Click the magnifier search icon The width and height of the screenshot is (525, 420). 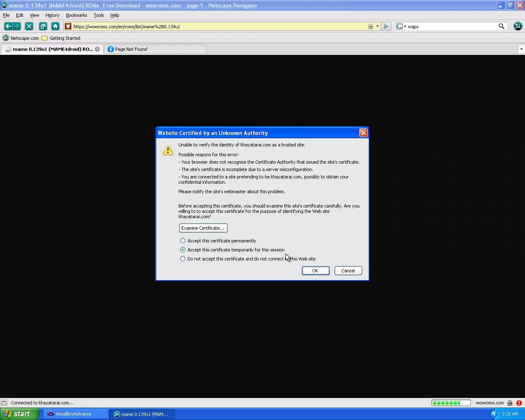coord(501,26)
